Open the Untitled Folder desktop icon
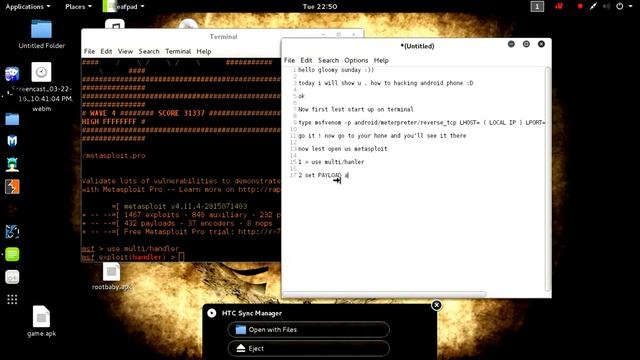 41,34
